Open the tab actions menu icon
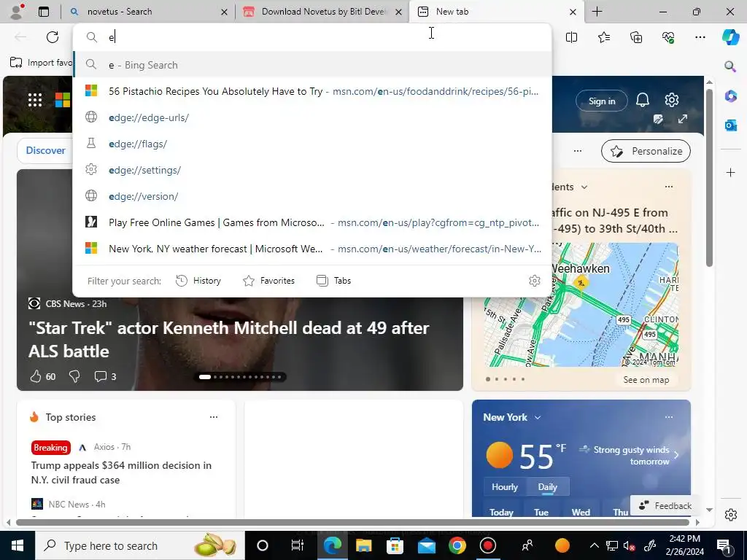Viewport: 747px width, 560px height. [44, 12]
